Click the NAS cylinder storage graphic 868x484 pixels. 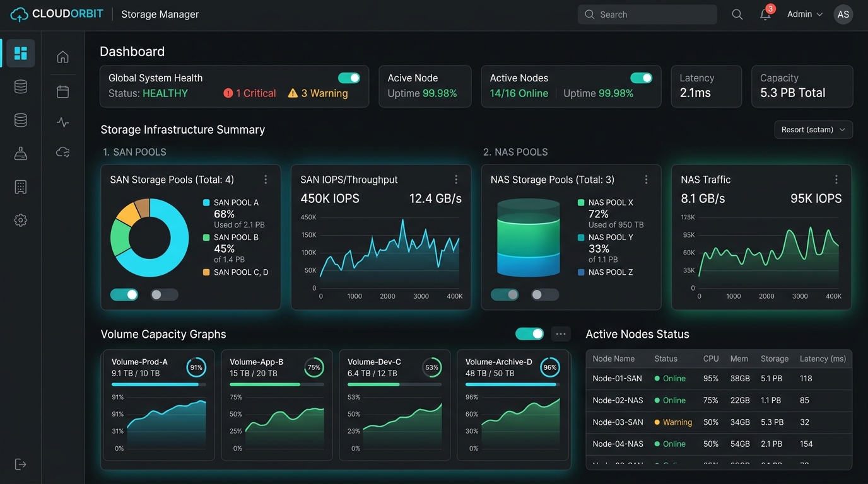[528, 238]
